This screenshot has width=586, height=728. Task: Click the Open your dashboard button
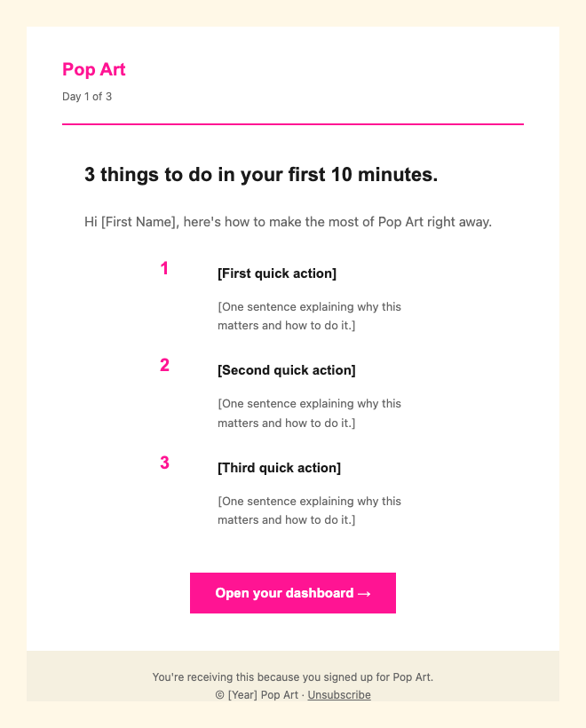292,593
